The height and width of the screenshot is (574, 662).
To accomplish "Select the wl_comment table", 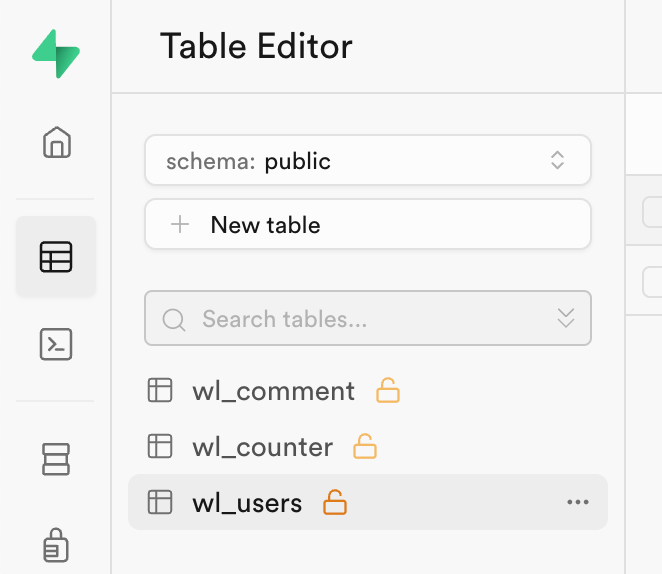I will click(273, 391).
